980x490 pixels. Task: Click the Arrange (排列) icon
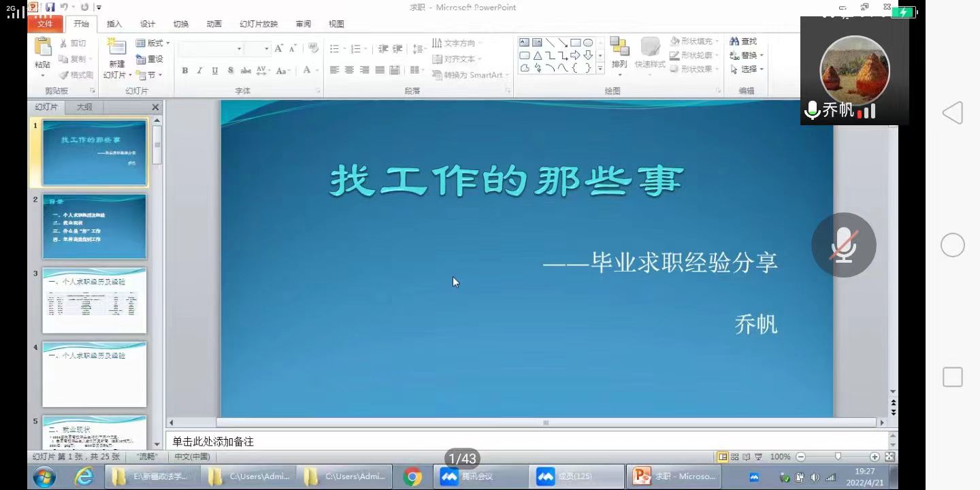coord(619,48)
